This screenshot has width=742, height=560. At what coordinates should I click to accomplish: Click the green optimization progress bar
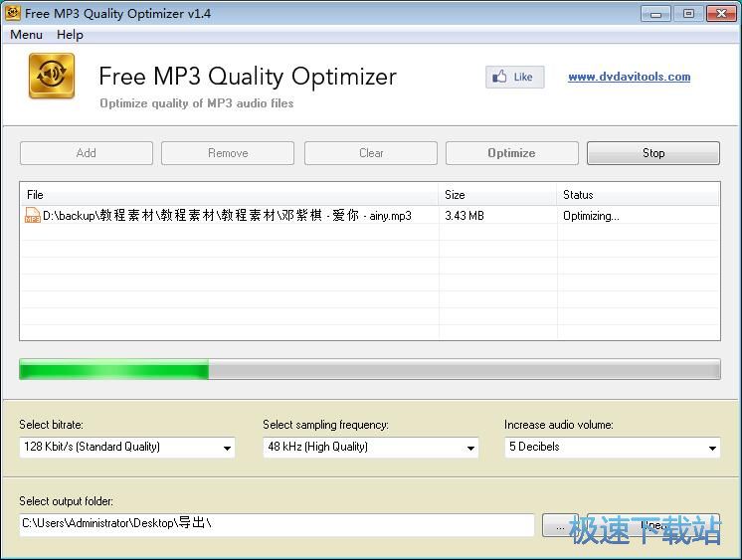tap(370, 369)
